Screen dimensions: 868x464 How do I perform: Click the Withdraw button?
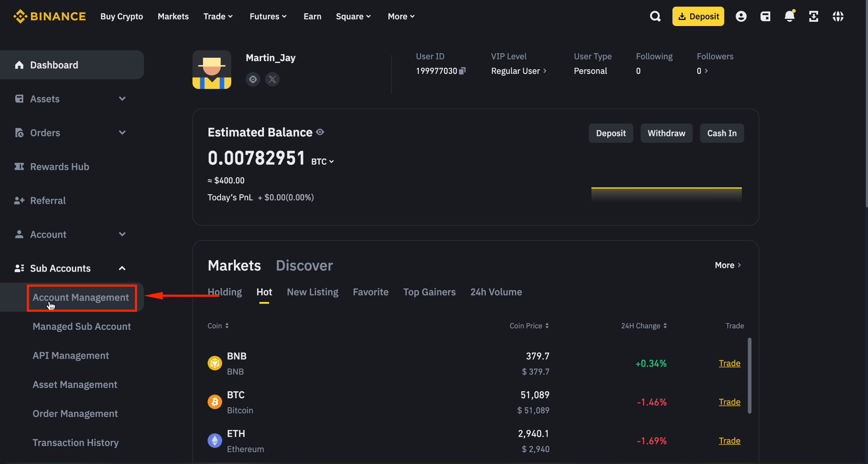(666, 133)
